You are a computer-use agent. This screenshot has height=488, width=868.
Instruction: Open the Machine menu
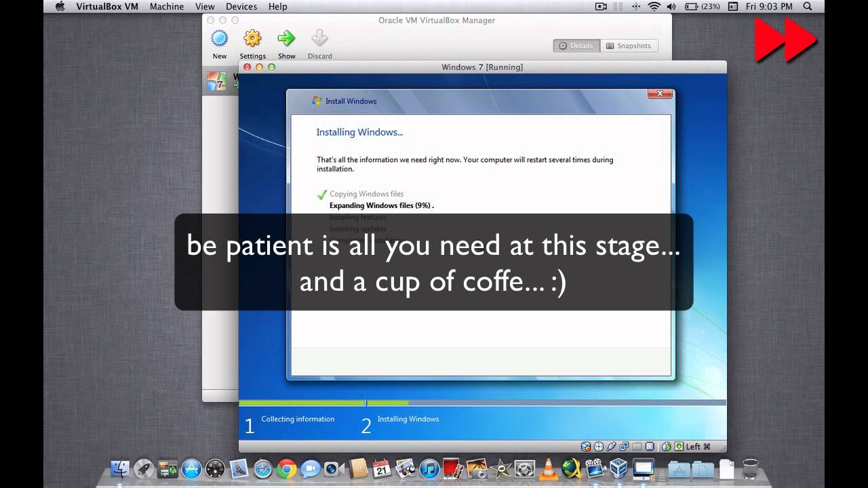click(x=167, y=7)
